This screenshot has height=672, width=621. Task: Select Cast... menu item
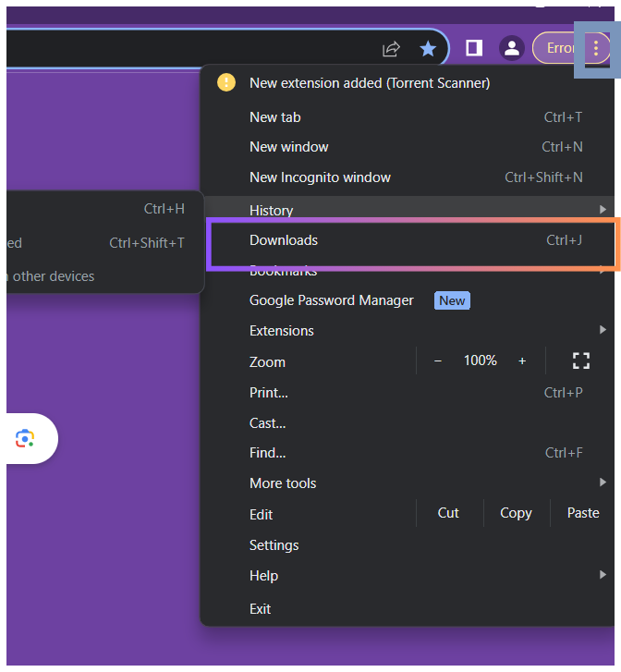coord(408,423)
